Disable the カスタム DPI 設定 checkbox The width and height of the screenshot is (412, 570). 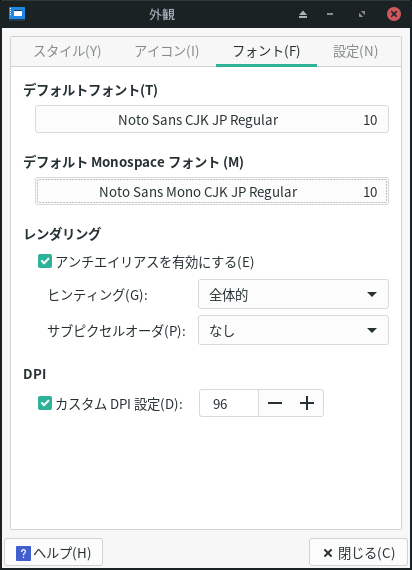tap(45, 404)
